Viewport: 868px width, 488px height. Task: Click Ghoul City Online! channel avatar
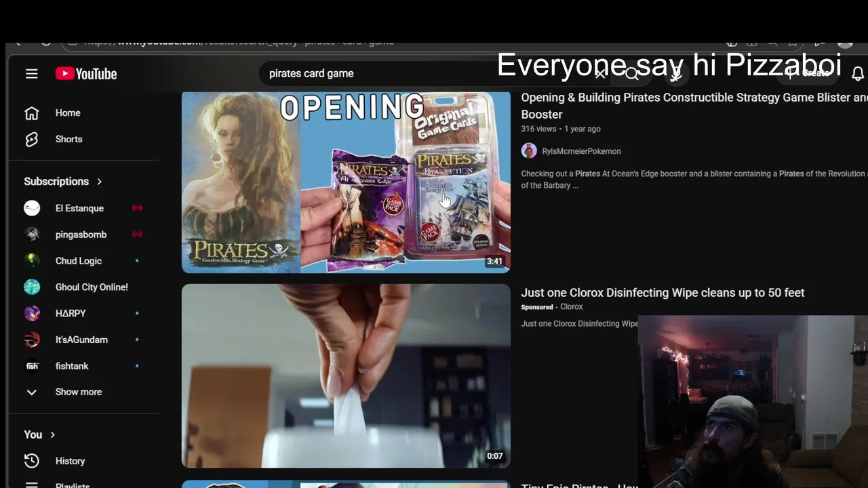pyautogui.click(x=32, y=287)
